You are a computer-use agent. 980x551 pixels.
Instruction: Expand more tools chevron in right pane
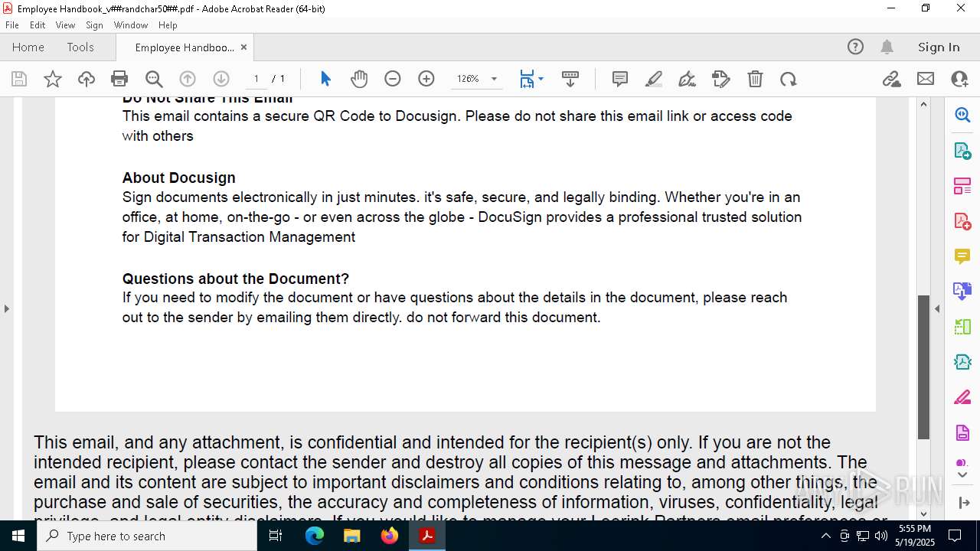pyautogui.click(x=962, y=475)
